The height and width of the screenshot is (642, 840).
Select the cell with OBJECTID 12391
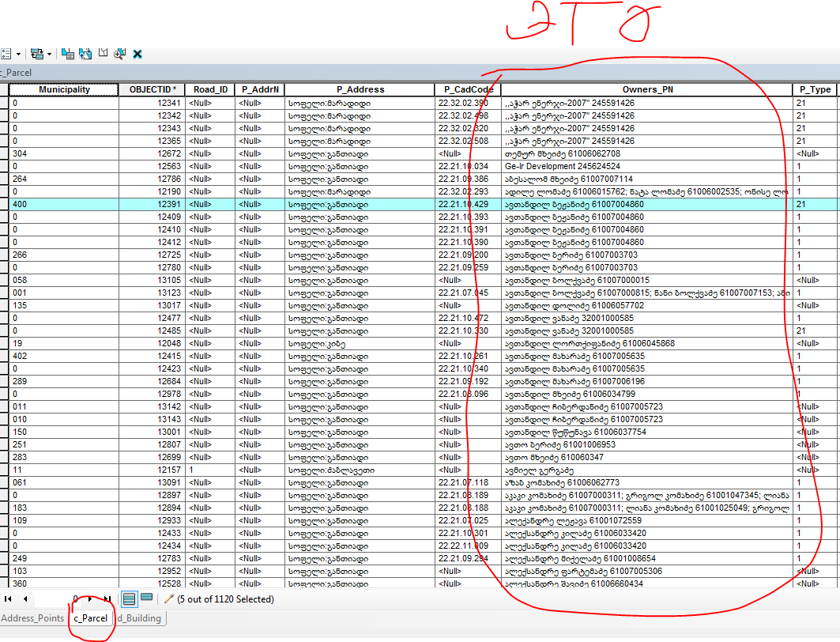pos(152,204)
